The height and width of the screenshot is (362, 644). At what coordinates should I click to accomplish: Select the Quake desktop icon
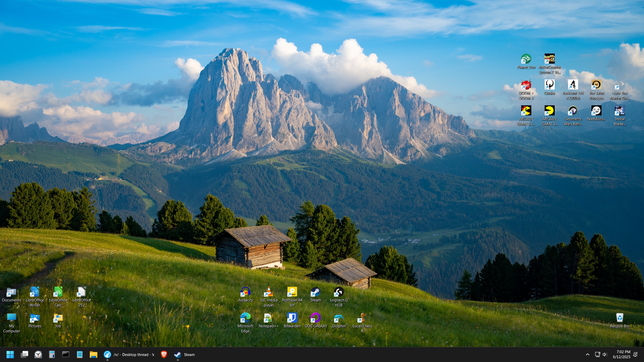pyautogui.click(x=549, y=87)
